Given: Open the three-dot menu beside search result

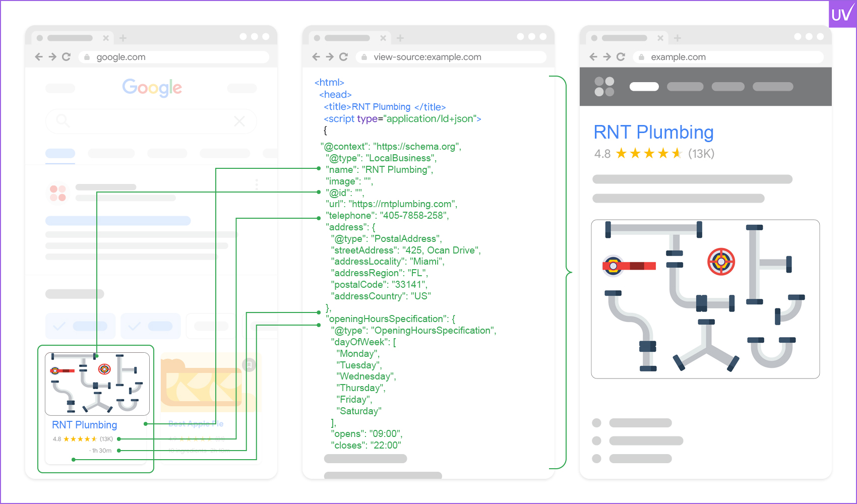Looking at the screenshot, I should [x=257, y=185].
